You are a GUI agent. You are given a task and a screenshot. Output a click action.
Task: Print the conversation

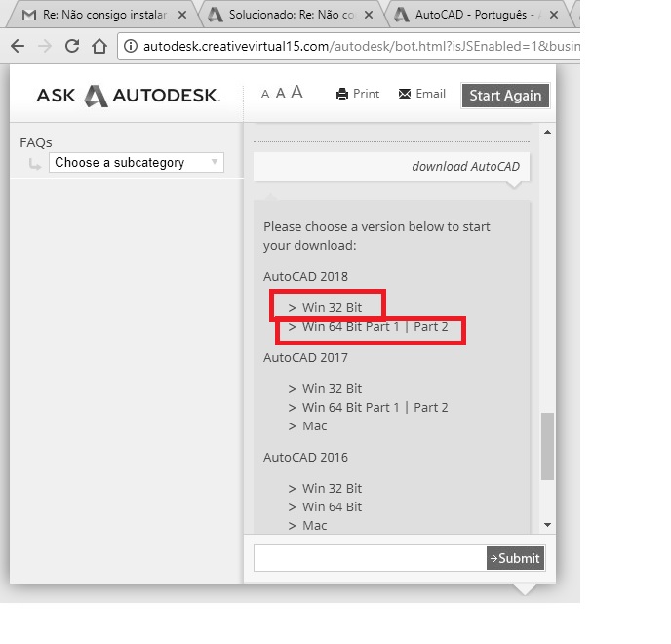click(358, 94)
